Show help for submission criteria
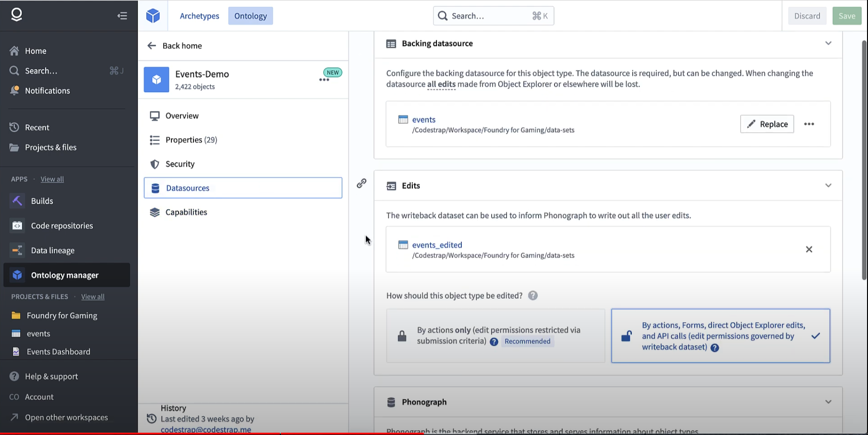The image size is (868, 435). click(494, 342)
